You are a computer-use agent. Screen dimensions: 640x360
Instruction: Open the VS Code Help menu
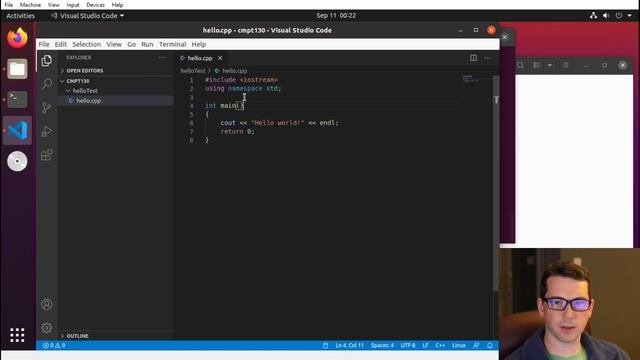pos(199,44)
